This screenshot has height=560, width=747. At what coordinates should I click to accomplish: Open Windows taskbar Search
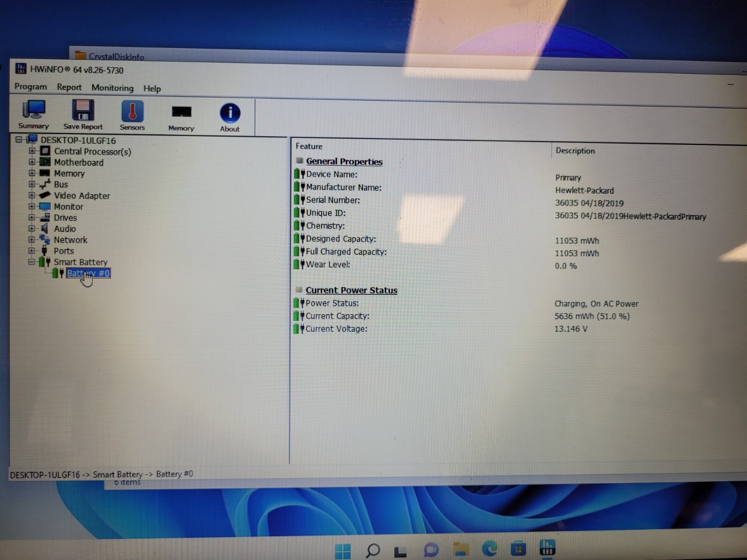tap(373, 550)
